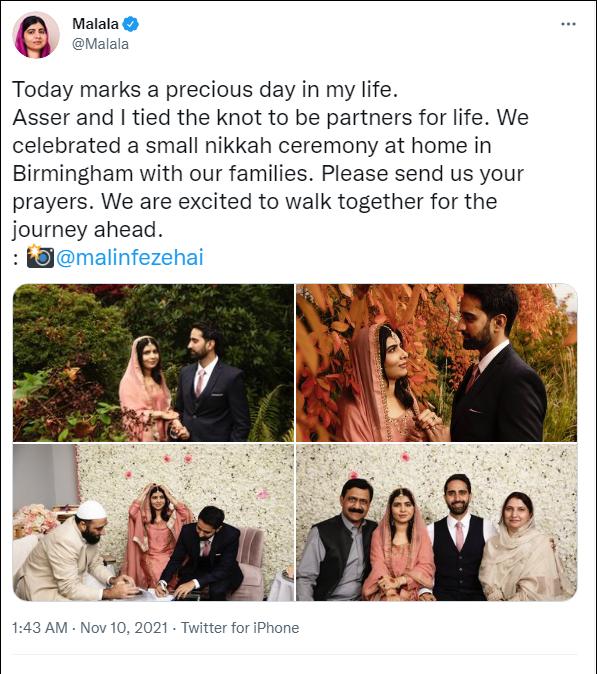
Task: Open the @malinfezehai mention link
Action: tap(130, 257)
